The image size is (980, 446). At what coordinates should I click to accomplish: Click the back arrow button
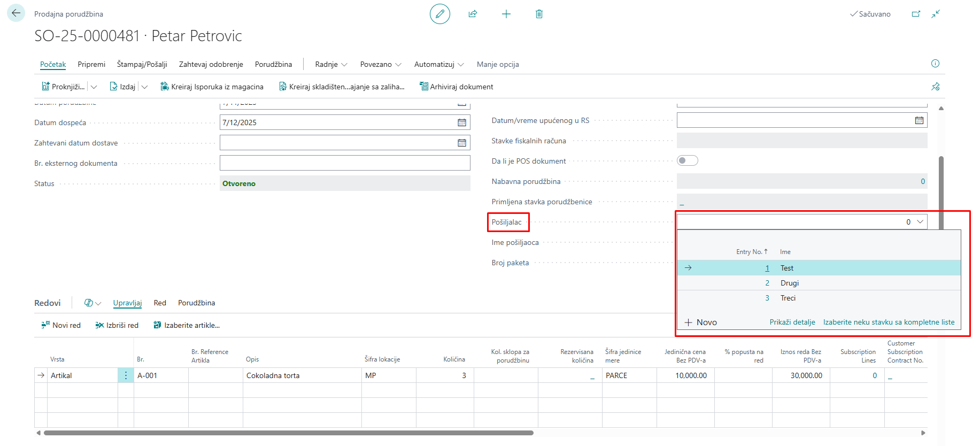tap(16, 13)
